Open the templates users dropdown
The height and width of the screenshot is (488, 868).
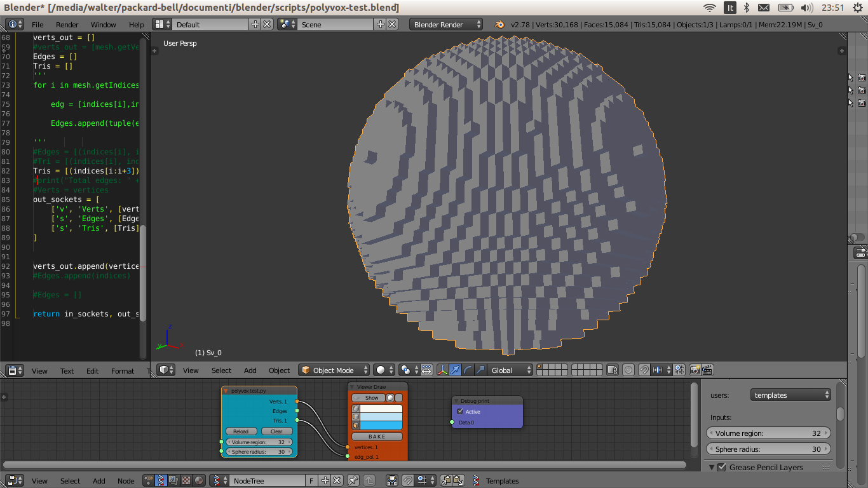pos(790,395)
